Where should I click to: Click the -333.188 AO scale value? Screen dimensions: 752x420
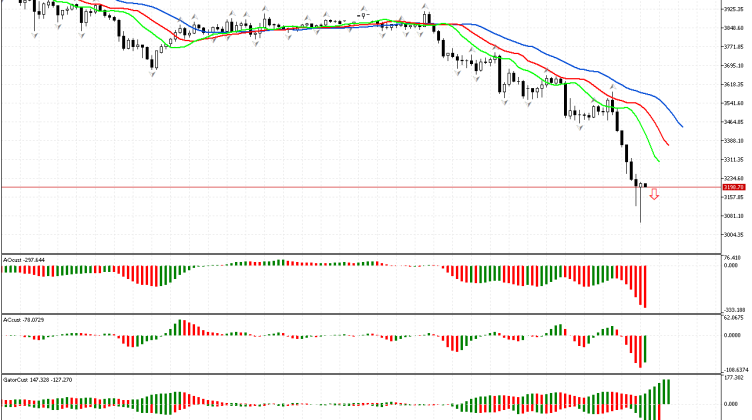tap(734, 310)
